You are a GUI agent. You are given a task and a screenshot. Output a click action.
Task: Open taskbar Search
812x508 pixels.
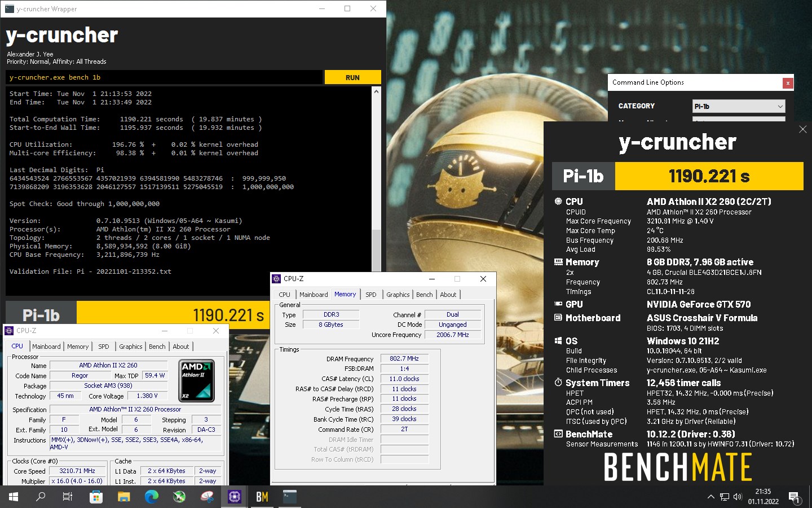pos(41,497)
